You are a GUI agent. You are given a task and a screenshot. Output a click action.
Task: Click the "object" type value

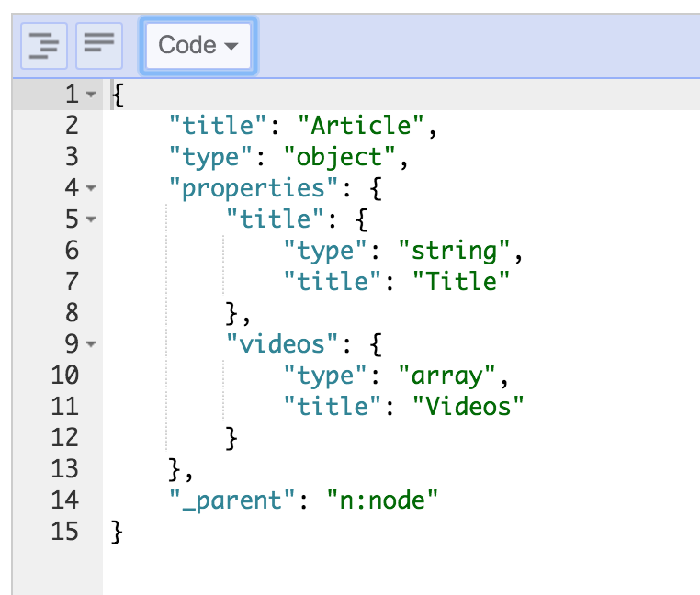[345, 156]
